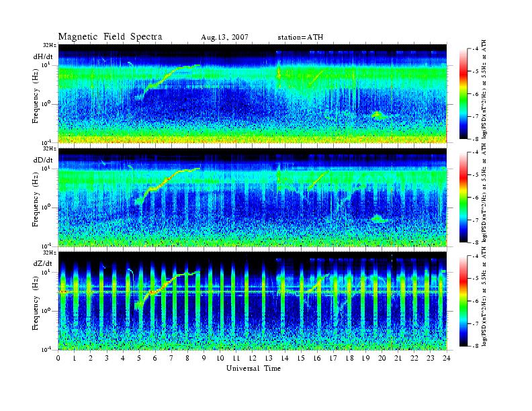Click the "-6" value on dD/dt color scale
The height and width of the screenshot is (411, 532).
pos(476,197)
